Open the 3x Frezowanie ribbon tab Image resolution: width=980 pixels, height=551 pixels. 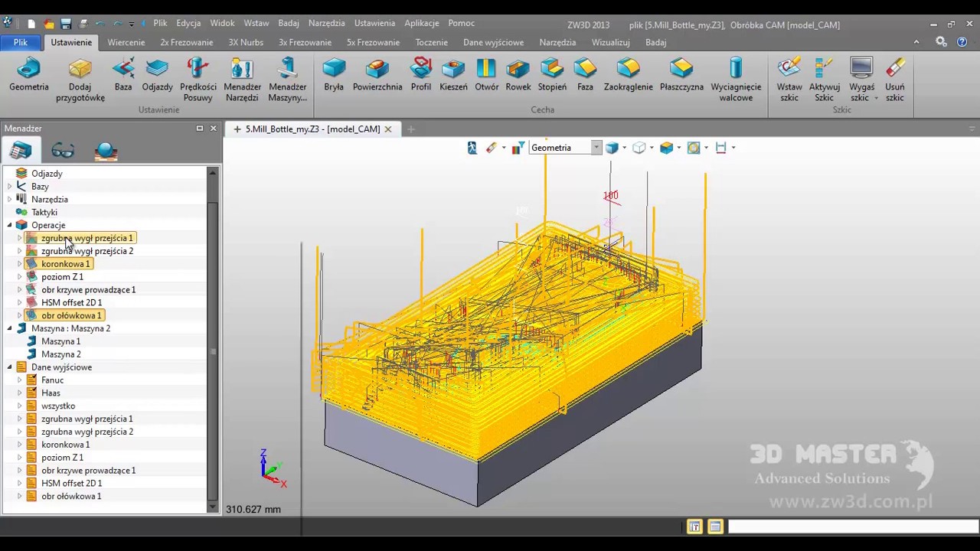tap(305, 42)
